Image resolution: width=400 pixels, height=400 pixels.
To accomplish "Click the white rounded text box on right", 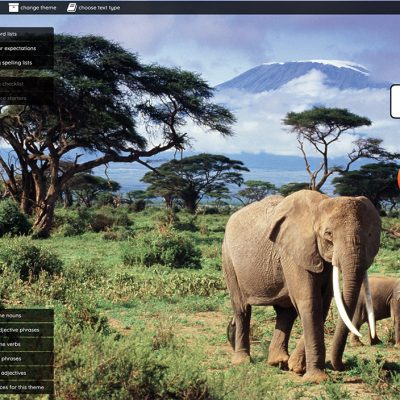I will [395, 101].
